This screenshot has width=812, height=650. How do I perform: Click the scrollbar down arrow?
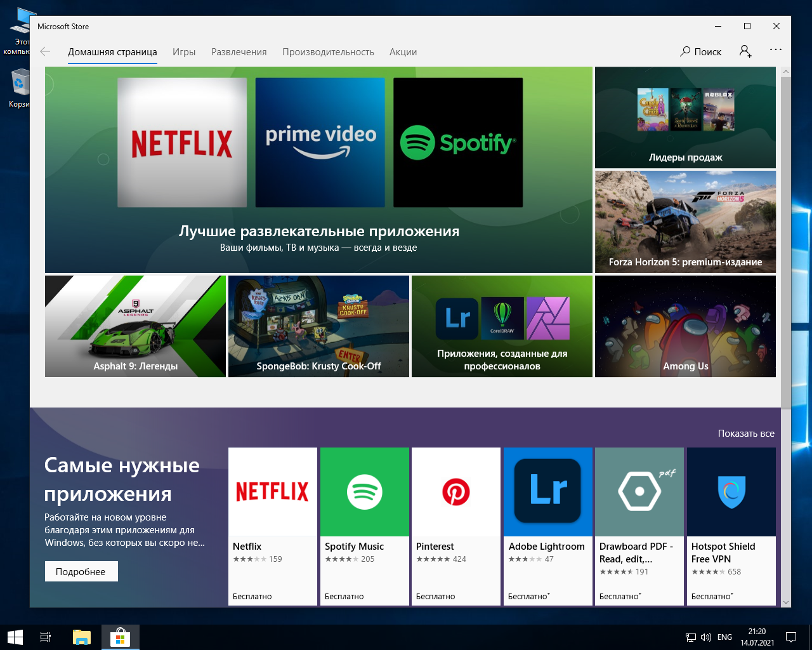point(786,602)
